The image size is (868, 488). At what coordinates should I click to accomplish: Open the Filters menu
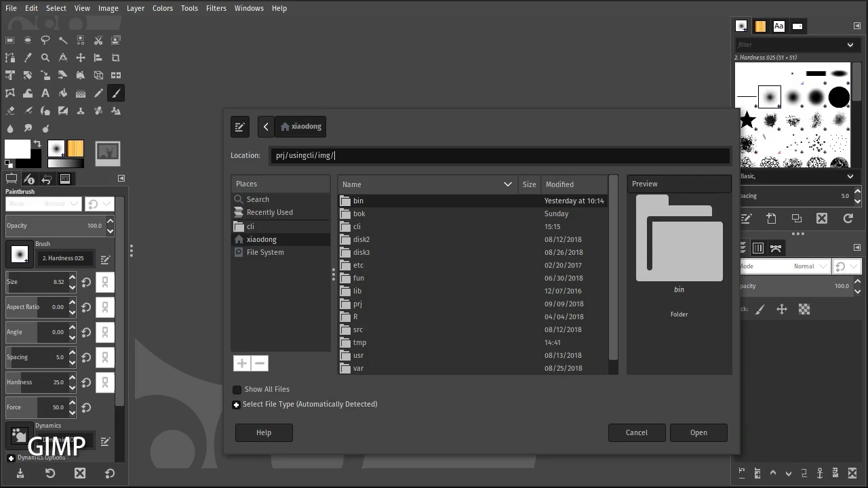tap(216, 8)
